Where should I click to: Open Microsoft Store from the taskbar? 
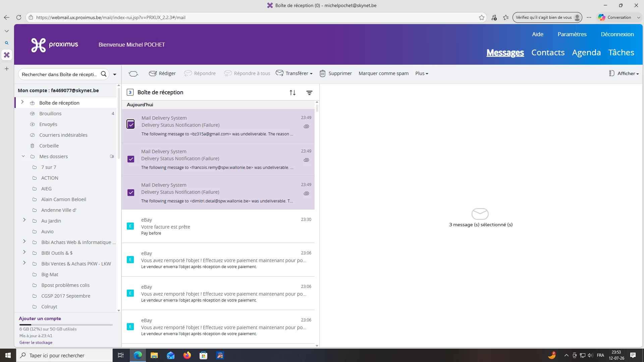203,355
